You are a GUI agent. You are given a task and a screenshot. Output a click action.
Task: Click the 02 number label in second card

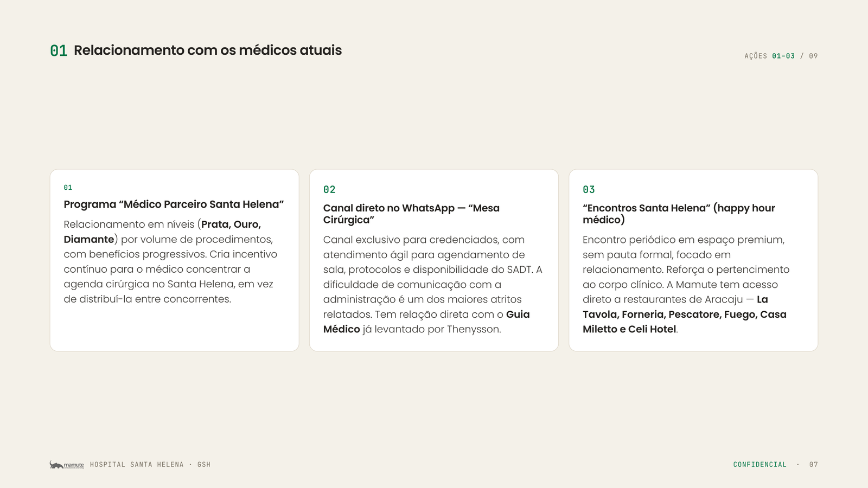pyautogui.click(x=329, y=190)
